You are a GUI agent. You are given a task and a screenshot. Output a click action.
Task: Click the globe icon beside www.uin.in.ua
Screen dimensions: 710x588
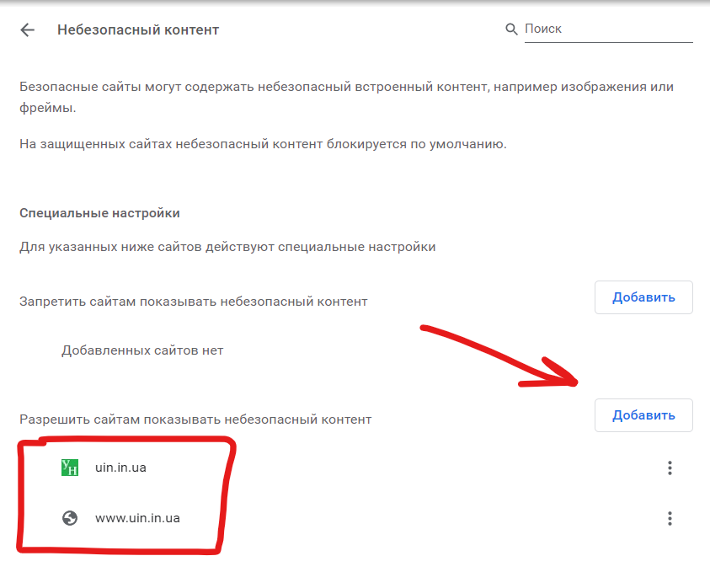click(70, 518)
